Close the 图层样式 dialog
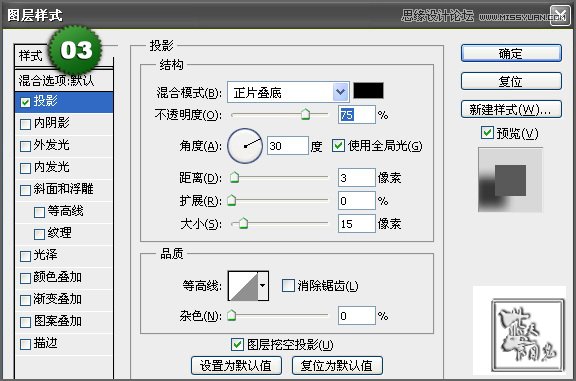The image size is (576, 381). [x=560, y=16]
